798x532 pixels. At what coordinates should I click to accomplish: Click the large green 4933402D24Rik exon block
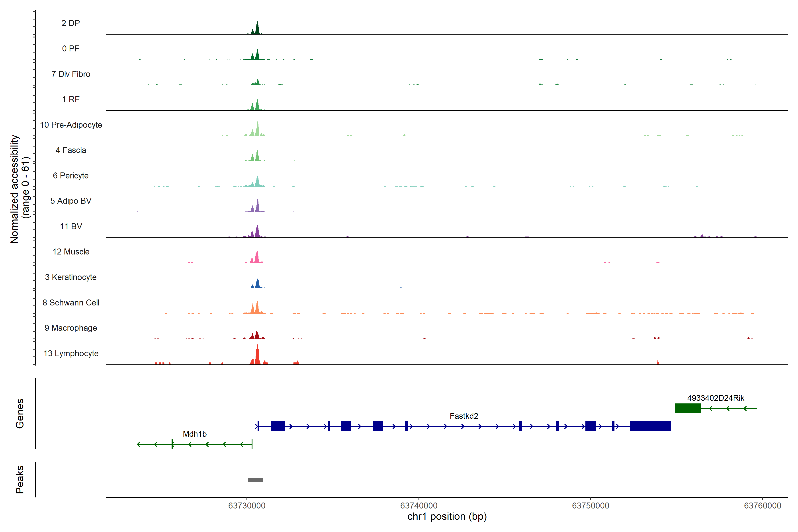(688, 408)
